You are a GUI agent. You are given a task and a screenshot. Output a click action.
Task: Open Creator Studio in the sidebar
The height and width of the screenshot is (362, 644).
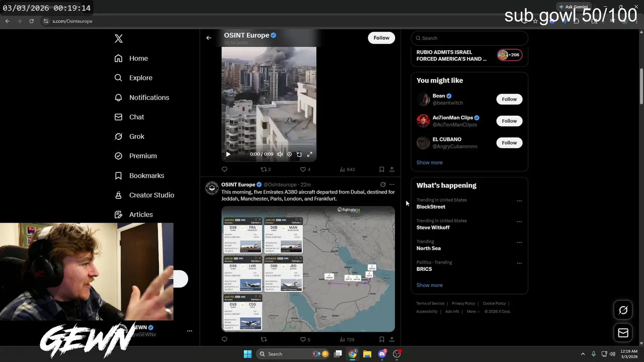tap(144, 195)
